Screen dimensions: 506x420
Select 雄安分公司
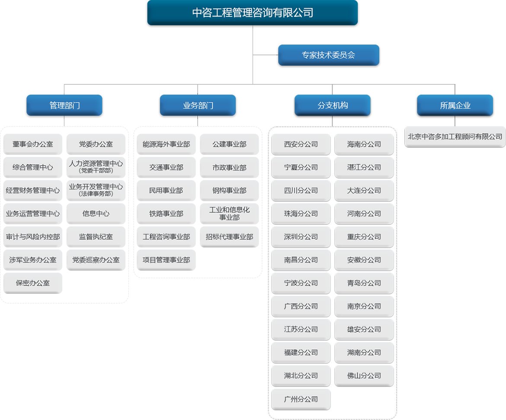(x=364, y=329)
